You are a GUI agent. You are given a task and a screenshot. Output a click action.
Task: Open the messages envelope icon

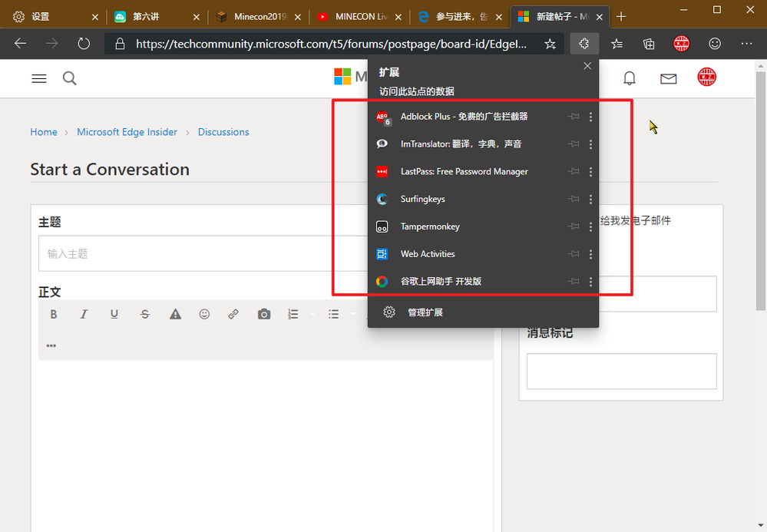[x=668, y=78]
